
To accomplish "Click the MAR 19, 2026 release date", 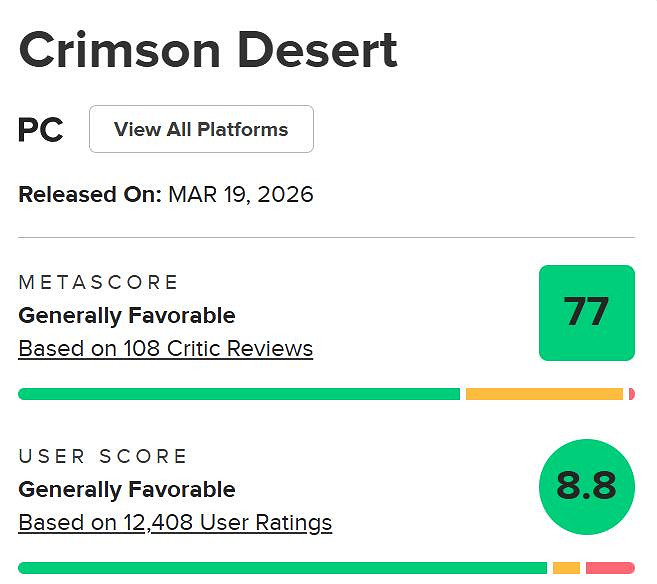I will [x=240, y=194].
